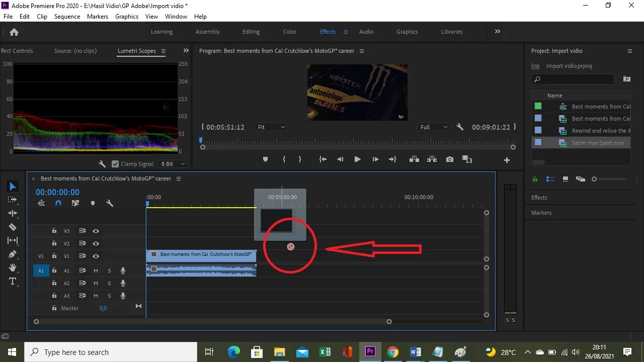Open the Graphics menu
Screen dimensions: 644x362
[x=127, y=17]
